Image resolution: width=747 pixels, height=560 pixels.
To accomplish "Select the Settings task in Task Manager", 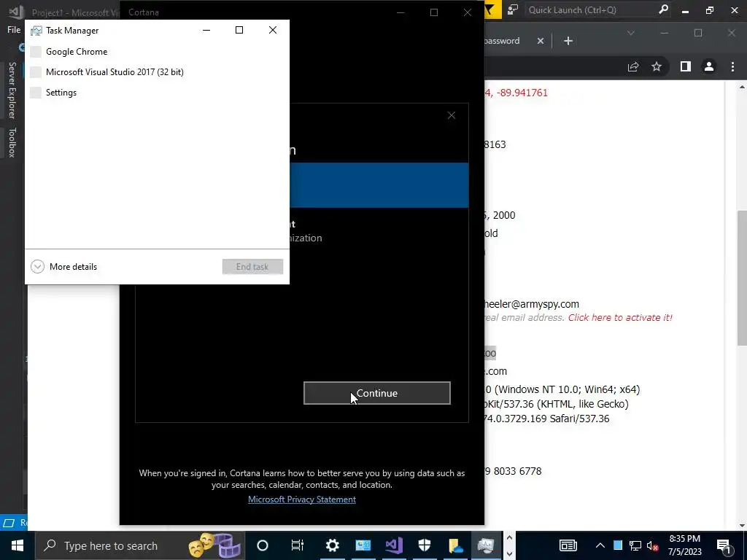I will (157, 93).
